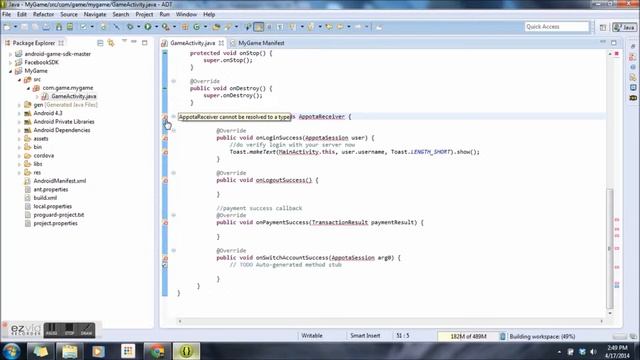Open the Navigate menu
The width and height of the screenshot is (640, 360).
(95, 14)
